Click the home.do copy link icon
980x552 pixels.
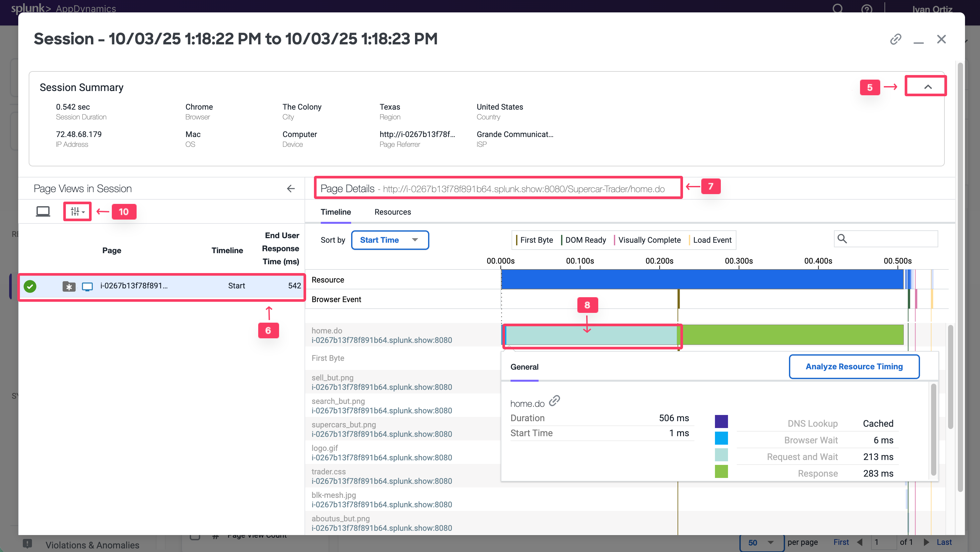(554, 401)
